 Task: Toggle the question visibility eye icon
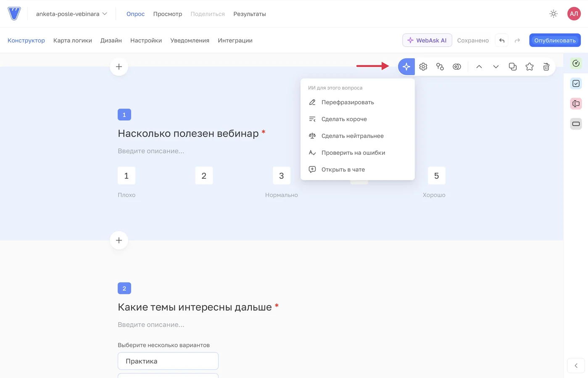pos(457,66)
